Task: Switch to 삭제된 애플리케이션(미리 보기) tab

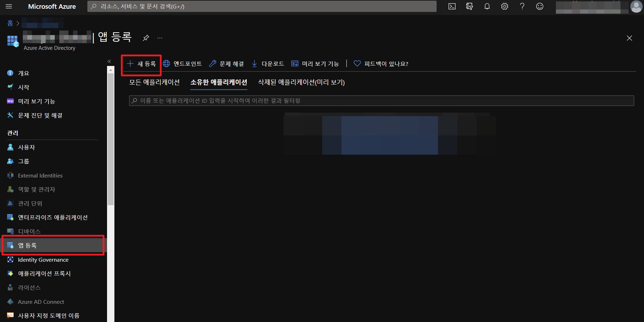Action: (x=301, y=82)
